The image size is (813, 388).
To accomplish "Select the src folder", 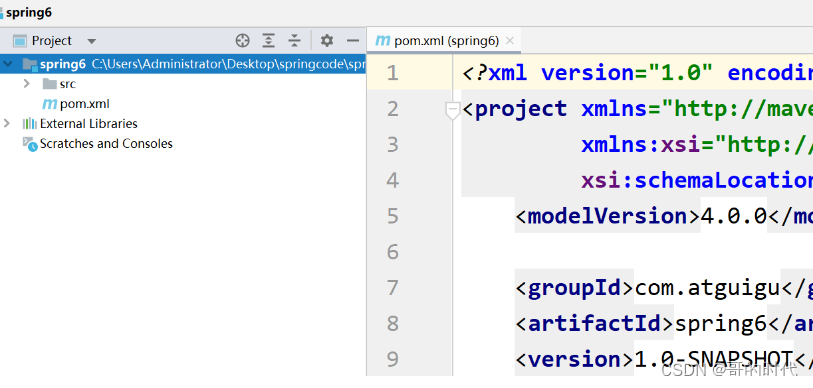I will pos(67,84).
